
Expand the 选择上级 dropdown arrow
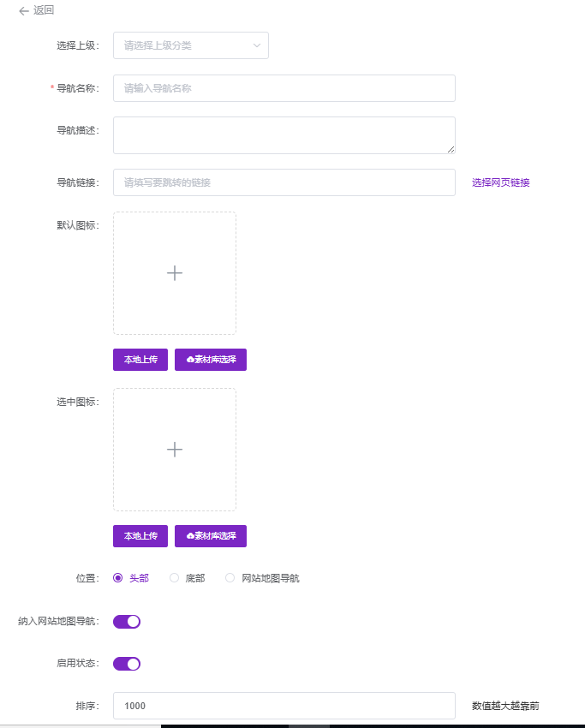click(x=256, y=45)
